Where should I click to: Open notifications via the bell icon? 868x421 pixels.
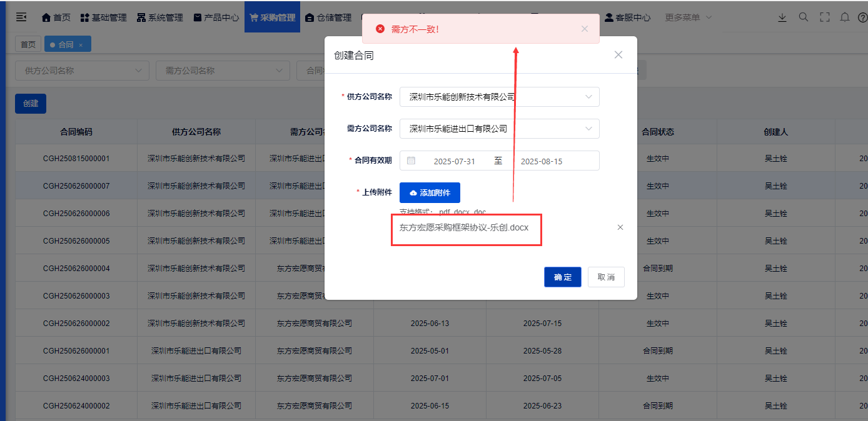tap(845, 17)
